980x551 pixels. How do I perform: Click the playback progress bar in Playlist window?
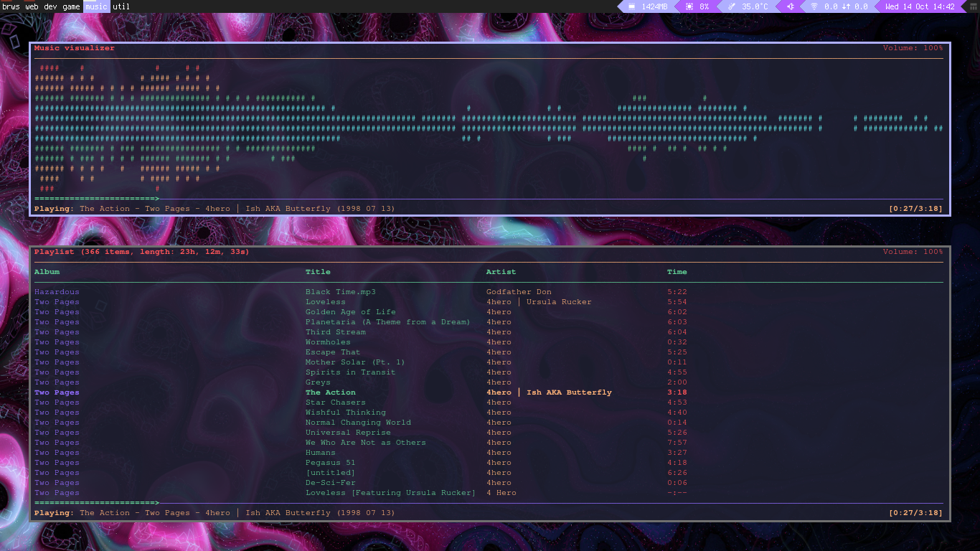489,503
